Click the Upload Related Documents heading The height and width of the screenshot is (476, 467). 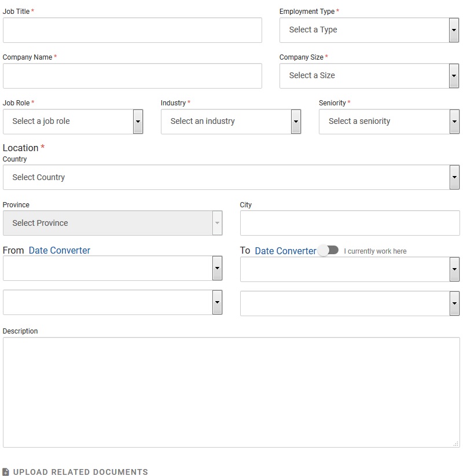80,472
